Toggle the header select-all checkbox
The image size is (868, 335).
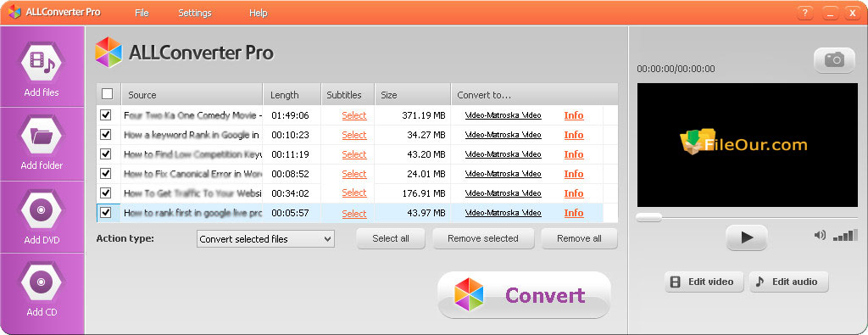click(108, 94)
